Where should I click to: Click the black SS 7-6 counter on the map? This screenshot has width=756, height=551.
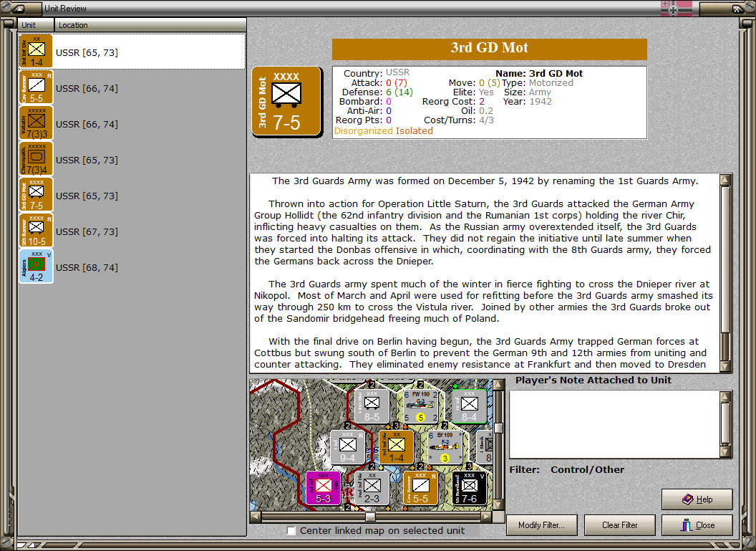(469, 488)
